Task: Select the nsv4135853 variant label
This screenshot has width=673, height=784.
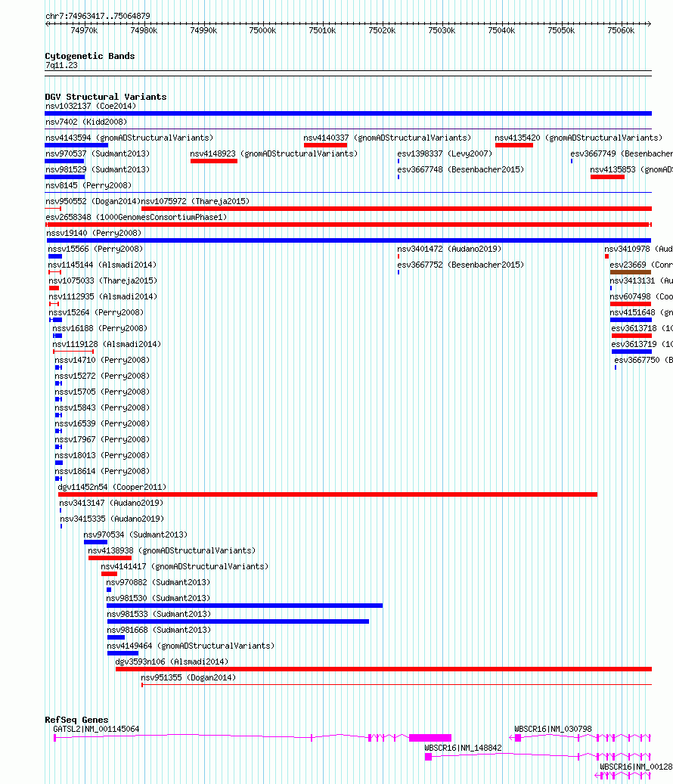Action: click(x=631, y=170)
